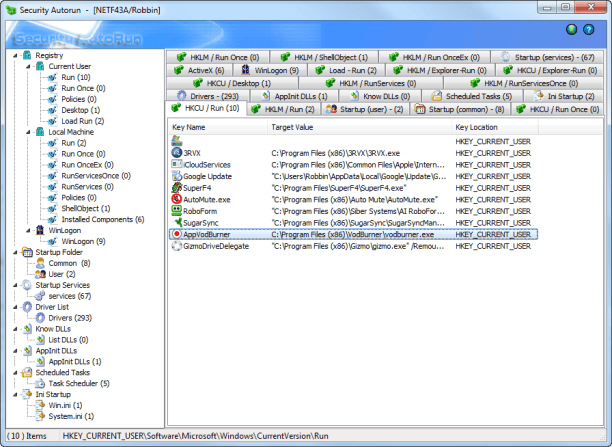612x447 pixels.
Task: Collapse the Scheduled Tasks branch
Action: pyautogui.click(x=15, y=373)
